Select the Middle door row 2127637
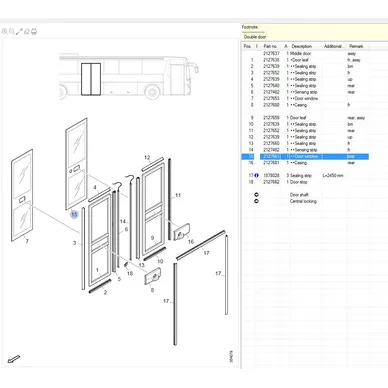388x388 pixels. pos(305,53)
